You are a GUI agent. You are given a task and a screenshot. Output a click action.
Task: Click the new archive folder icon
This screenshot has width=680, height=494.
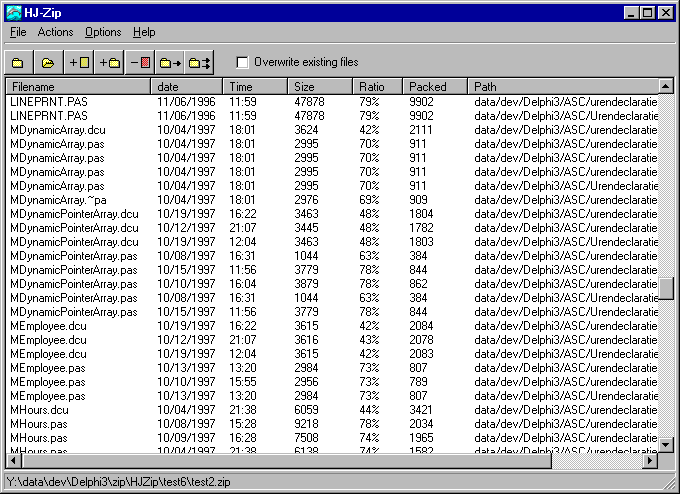(x=18, y=63)
